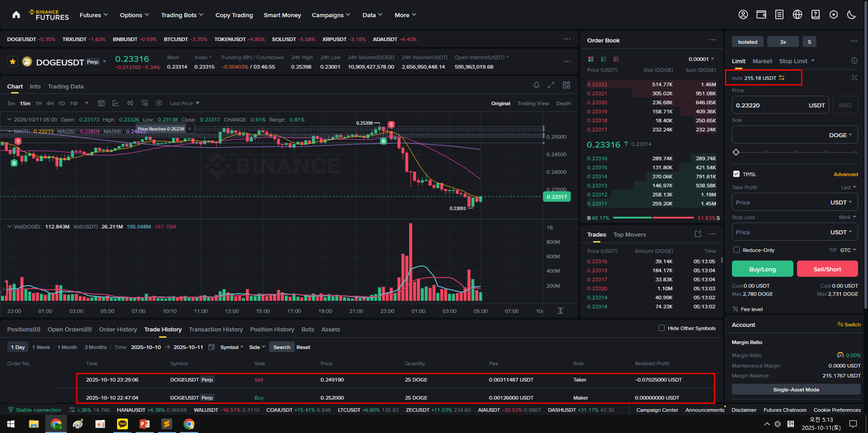
Task: Click the Buy/Long button
Action: pos(762,269)
